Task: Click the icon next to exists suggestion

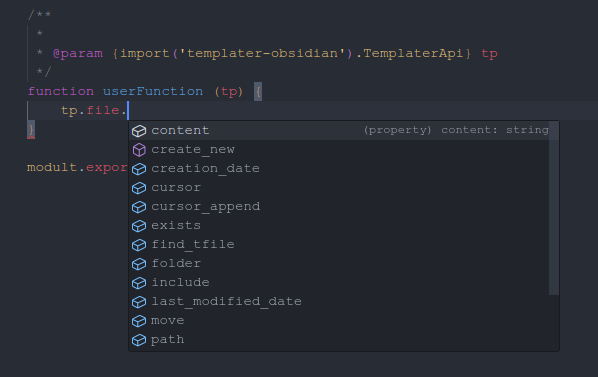Action: tap(139, 226)
